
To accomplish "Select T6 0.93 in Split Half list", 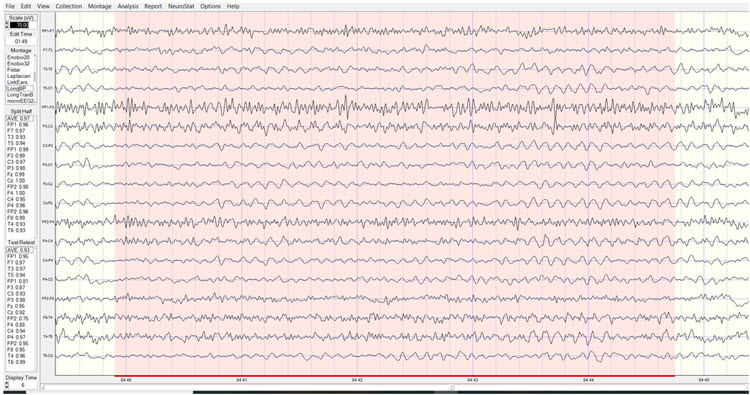I will (x=17, y=230).
